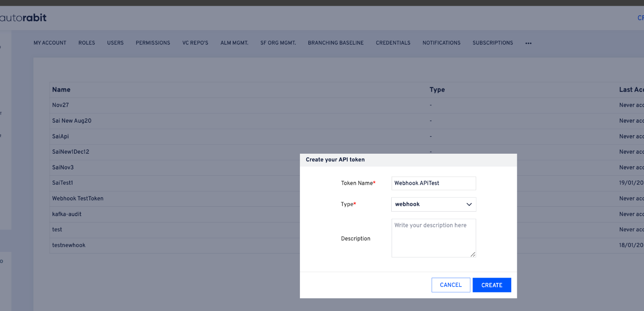This screenshot has height=311, width=644.
Task: Open the more options ellipsis menu
Action: tap(528, 43)
